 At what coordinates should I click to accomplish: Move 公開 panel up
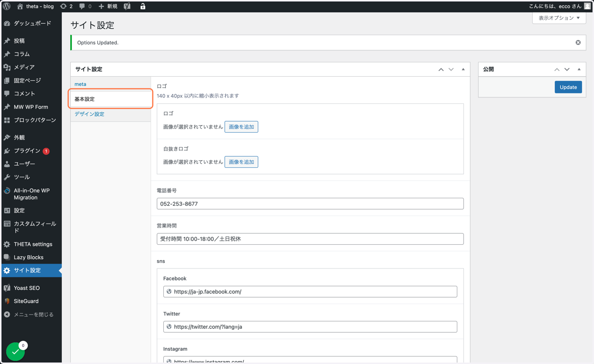coord(557,69)
